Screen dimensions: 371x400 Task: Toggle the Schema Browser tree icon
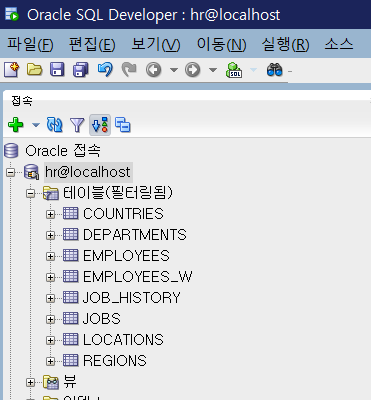[100, 125]
